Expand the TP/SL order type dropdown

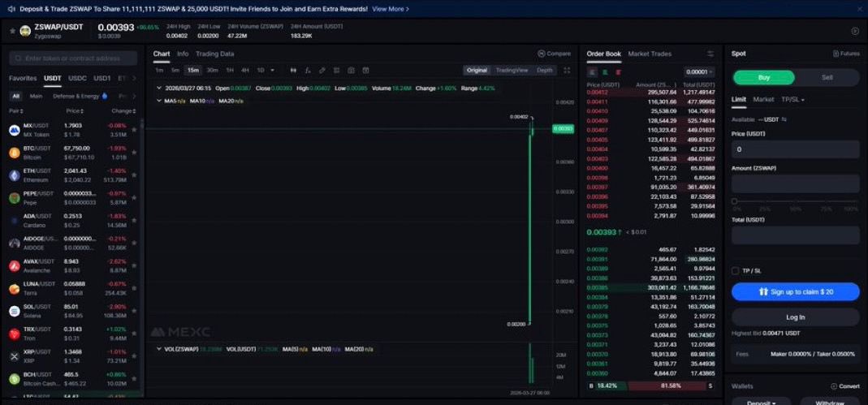[792, 99]
